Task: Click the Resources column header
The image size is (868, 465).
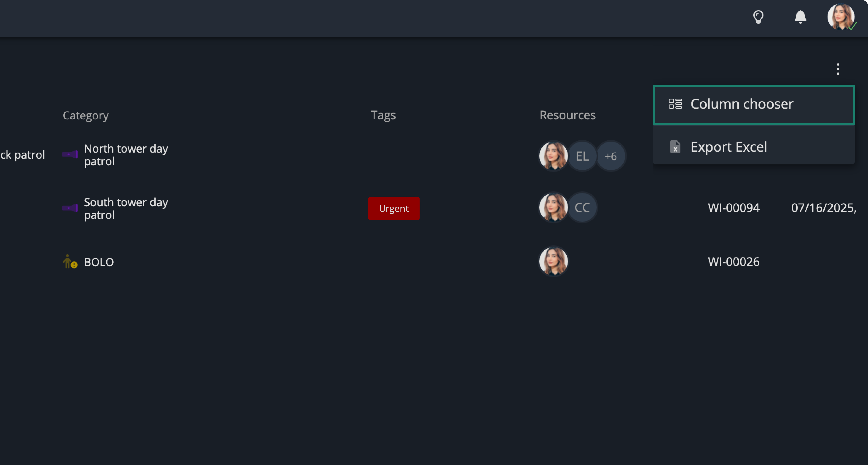Action: [x=567, y=115]
